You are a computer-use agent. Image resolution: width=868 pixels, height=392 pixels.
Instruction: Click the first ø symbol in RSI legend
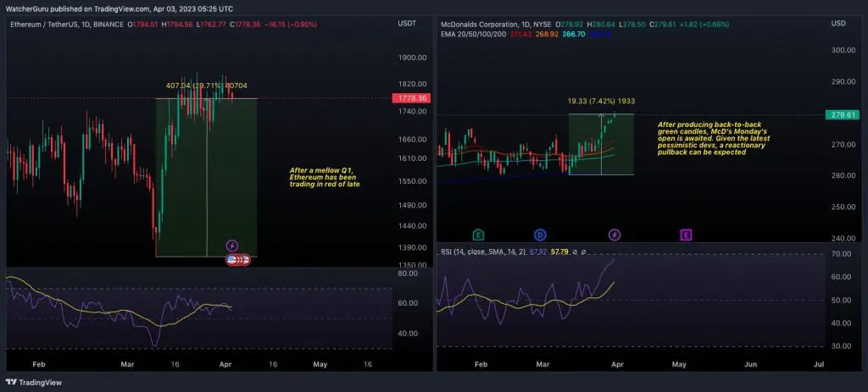tap(576, 252)
